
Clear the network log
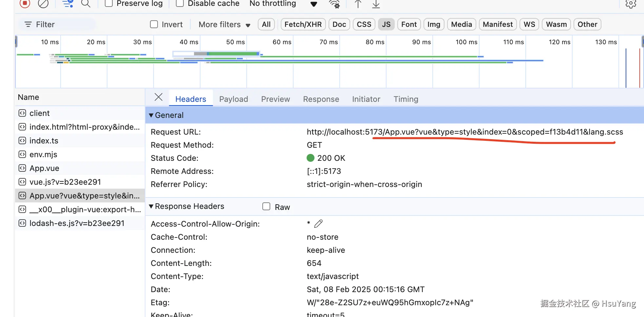tap(43, 3)
